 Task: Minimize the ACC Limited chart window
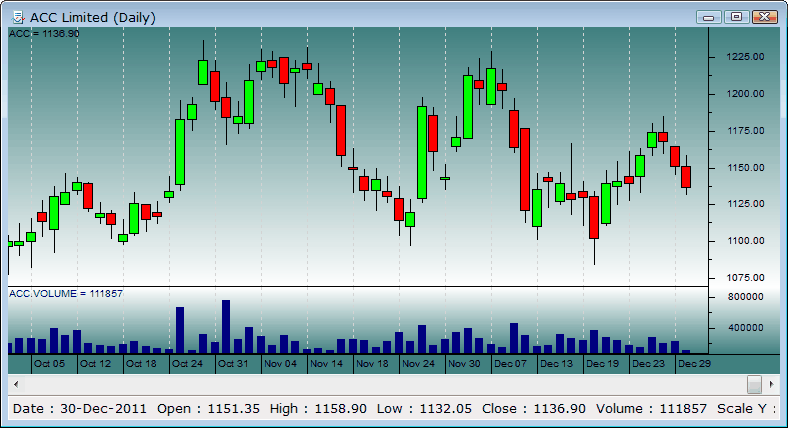pos(709,17)
